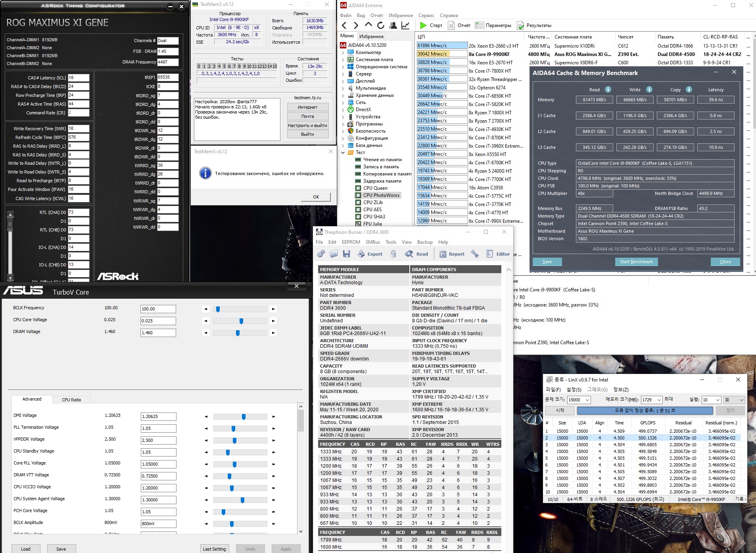Viewport: 756px width, 553px height.
Task: Click Save in AIDA64 Cache & Memory Benchmark
Action: click(547, 262)
